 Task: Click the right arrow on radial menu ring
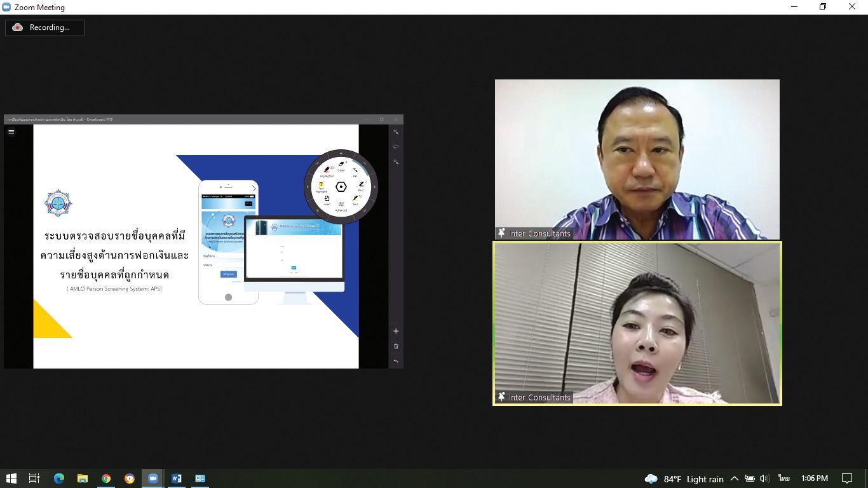point(374,187)
